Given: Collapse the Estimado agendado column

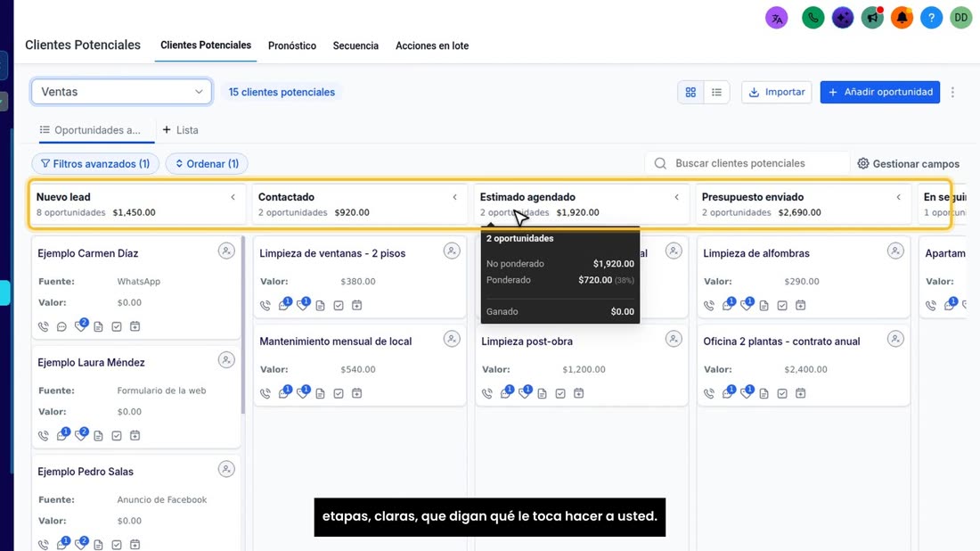Looking at the screenshot, I should coord(677,197).
